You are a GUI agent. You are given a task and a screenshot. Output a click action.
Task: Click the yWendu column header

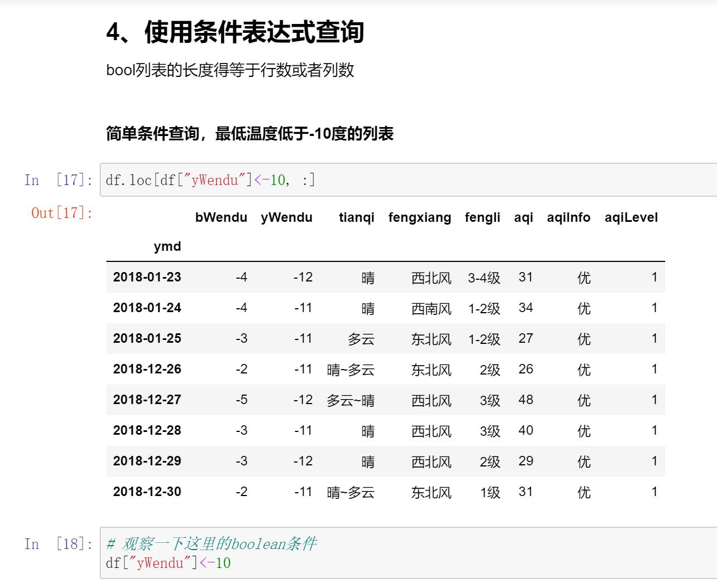(286, 217)
